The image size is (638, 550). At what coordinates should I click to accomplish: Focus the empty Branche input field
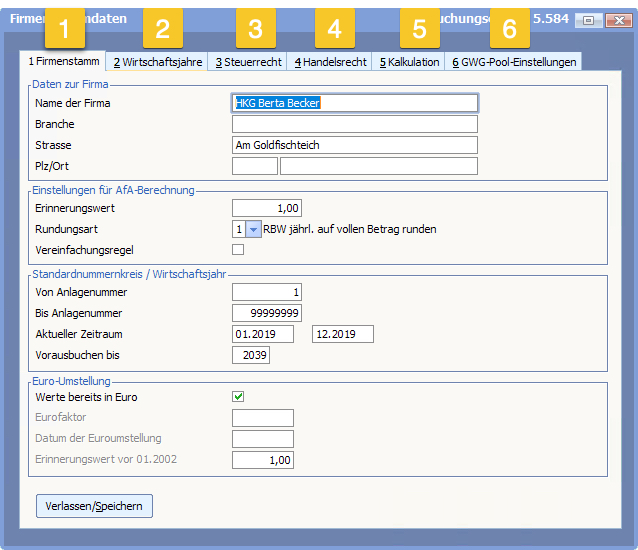point(354,124)
